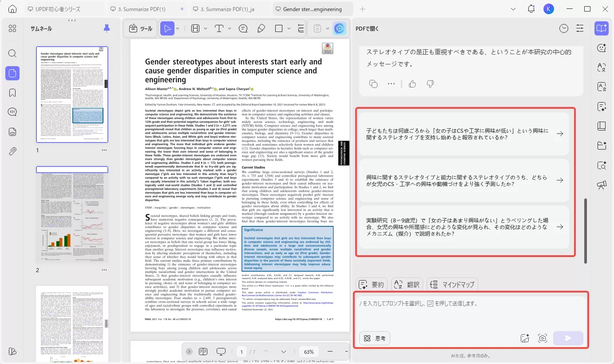The image size is (614, 364).
Task: Open chat history via the clock icon
Action: tap(563, 28)
